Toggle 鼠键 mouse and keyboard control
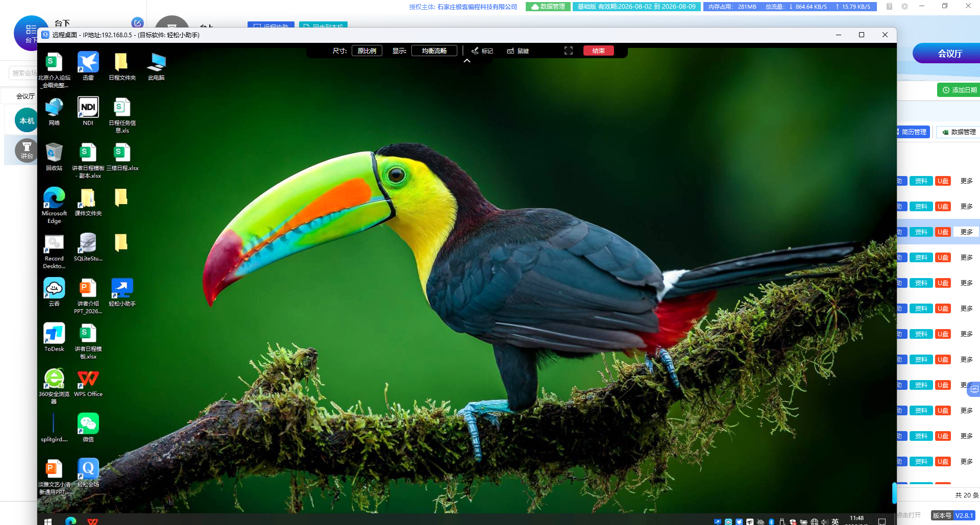 pos(518,51)
